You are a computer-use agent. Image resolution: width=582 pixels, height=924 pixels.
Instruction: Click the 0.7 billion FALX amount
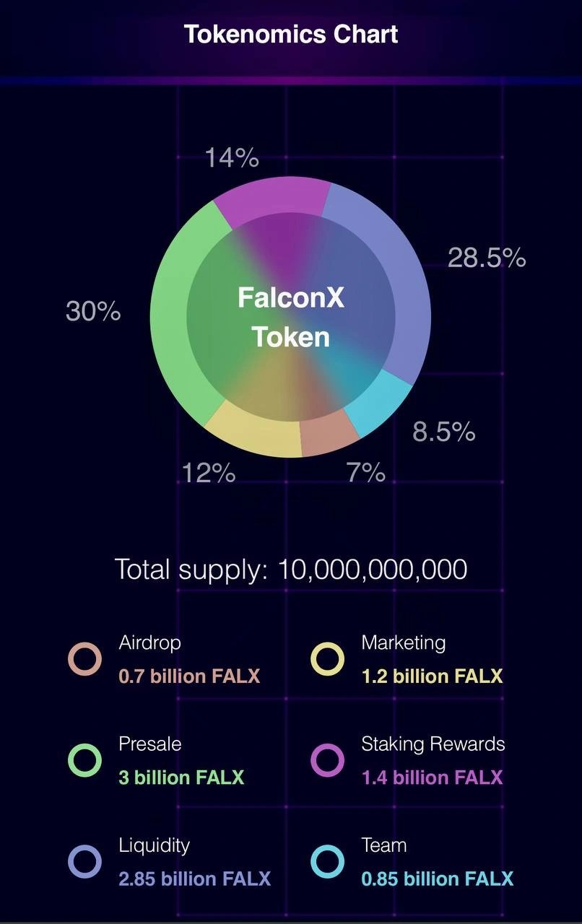click(189, 676)
